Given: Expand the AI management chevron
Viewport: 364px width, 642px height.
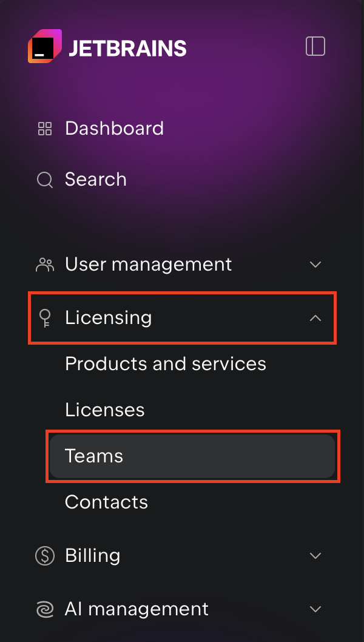Looking at the screenshot, I should click(x=315, y=609).
